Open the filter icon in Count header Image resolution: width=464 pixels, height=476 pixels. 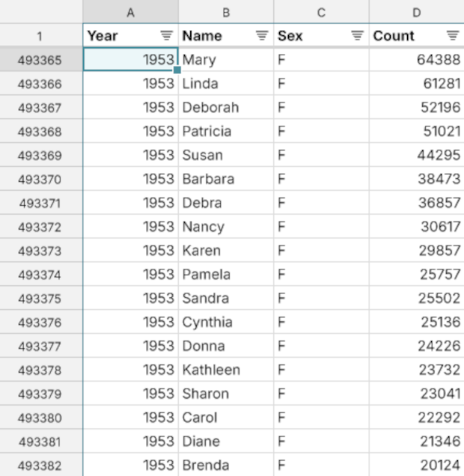[453, 35]
